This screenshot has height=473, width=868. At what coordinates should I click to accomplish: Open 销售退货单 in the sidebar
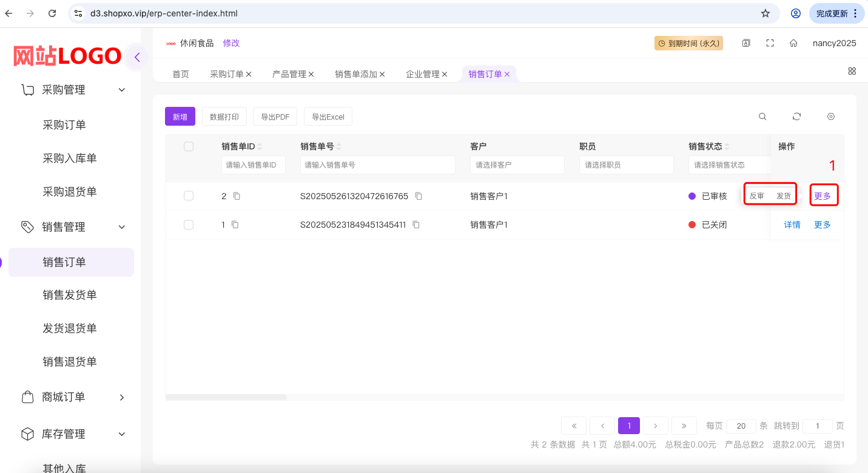[x=70, y=362]
